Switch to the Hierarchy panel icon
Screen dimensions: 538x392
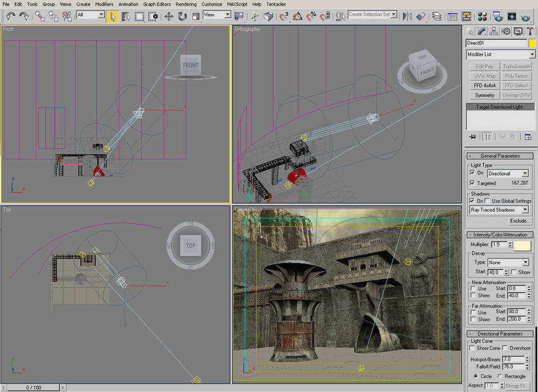point(494,32)
